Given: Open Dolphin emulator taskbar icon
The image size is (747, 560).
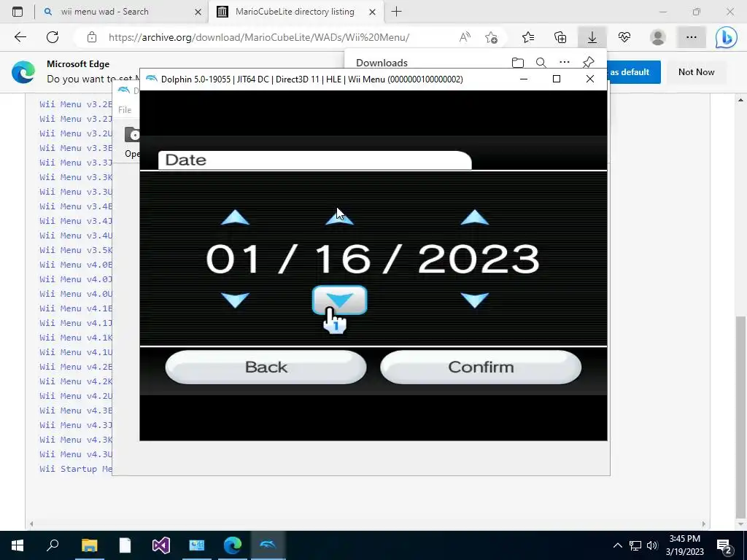Looking at the screenshot, I should [268, 545].
